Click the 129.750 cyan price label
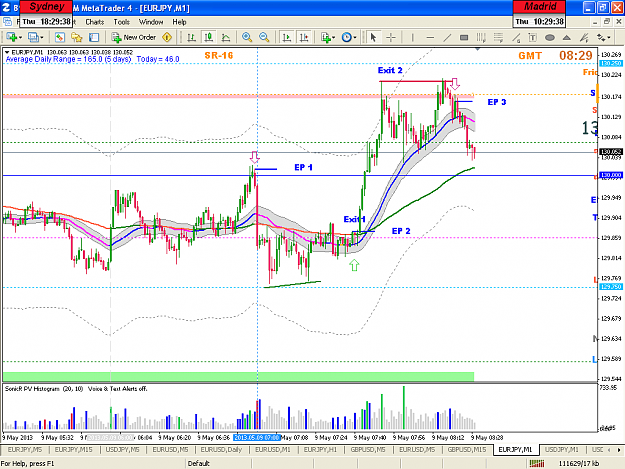The width and height of the screenshot is (625, 469). (x=611, y=287)
